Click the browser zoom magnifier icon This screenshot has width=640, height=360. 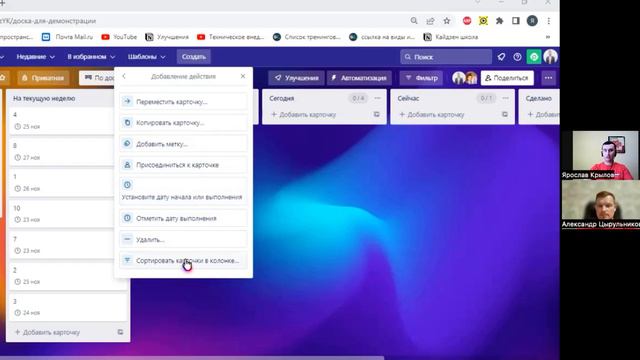point(414,21)
